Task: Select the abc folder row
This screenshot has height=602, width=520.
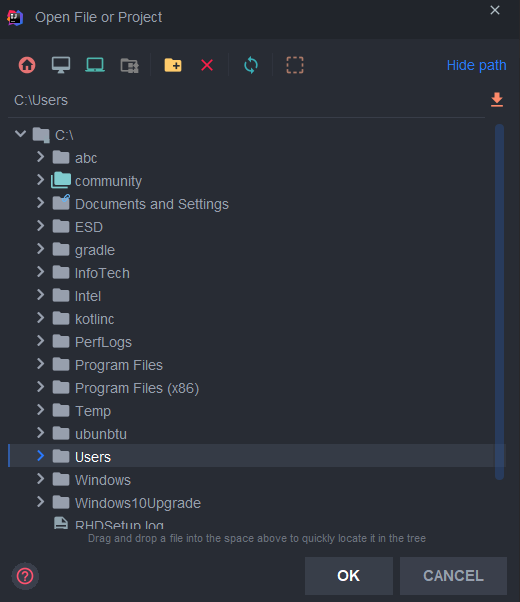Action: tap(257, 158)
